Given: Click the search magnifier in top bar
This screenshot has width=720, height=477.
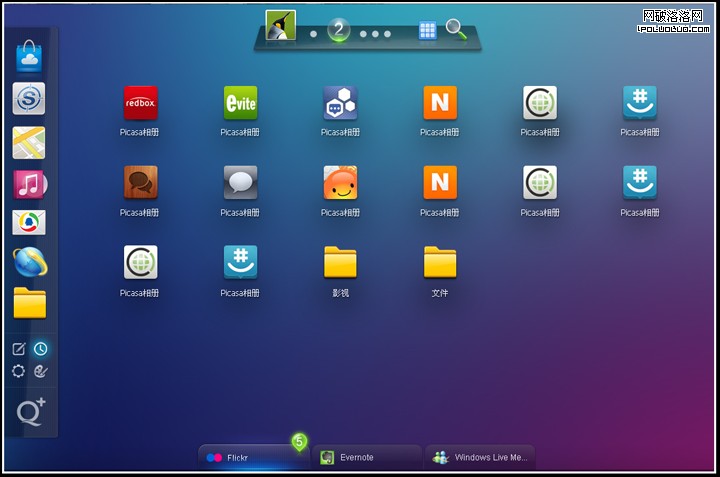Looking at the screenshot, I should click(x=456, y=29).
